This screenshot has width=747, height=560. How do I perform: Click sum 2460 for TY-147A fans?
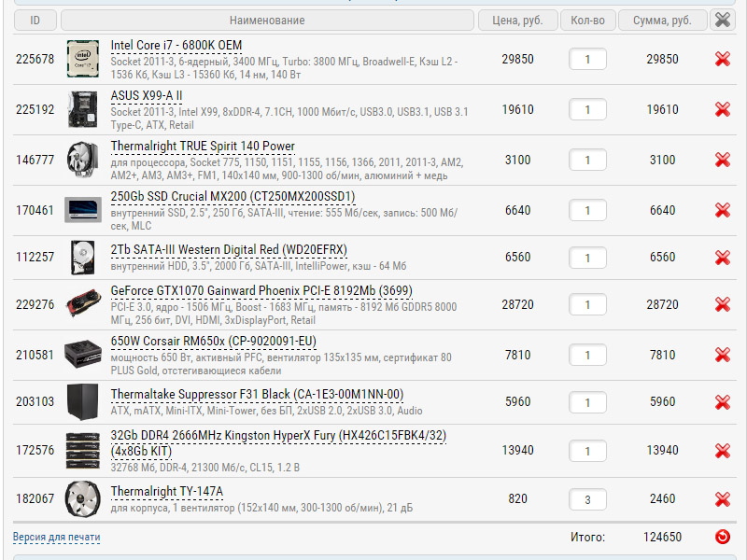[x=662, y=499]
